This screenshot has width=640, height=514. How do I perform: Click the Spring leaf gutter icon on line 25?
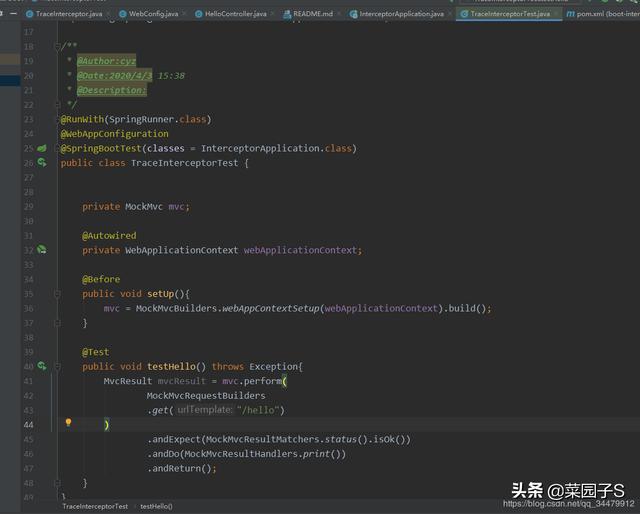coord(42,148)
